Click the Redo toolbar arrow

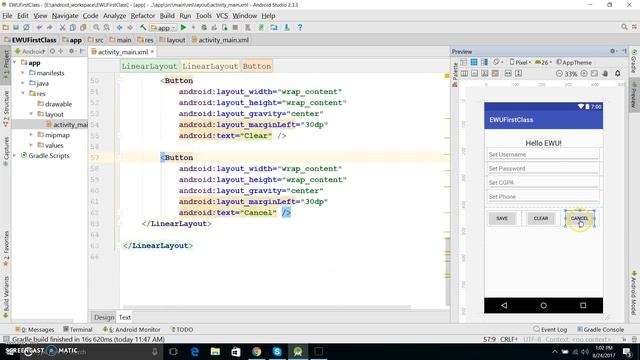click(x=49, y=27)
